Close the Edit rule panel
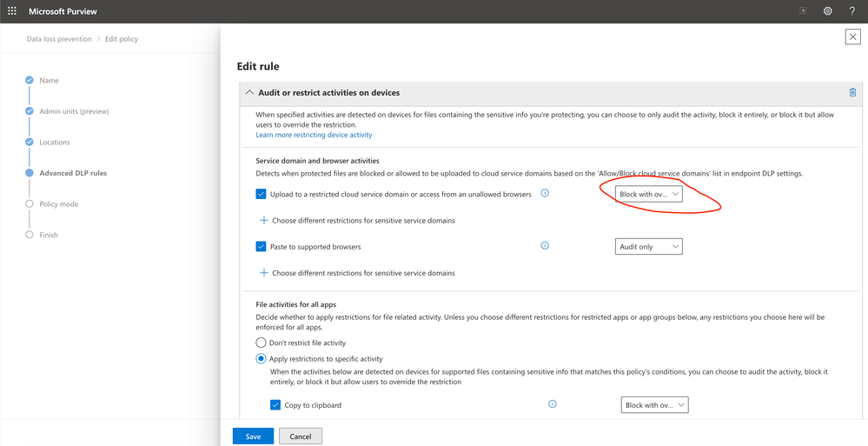 [852, 37]
